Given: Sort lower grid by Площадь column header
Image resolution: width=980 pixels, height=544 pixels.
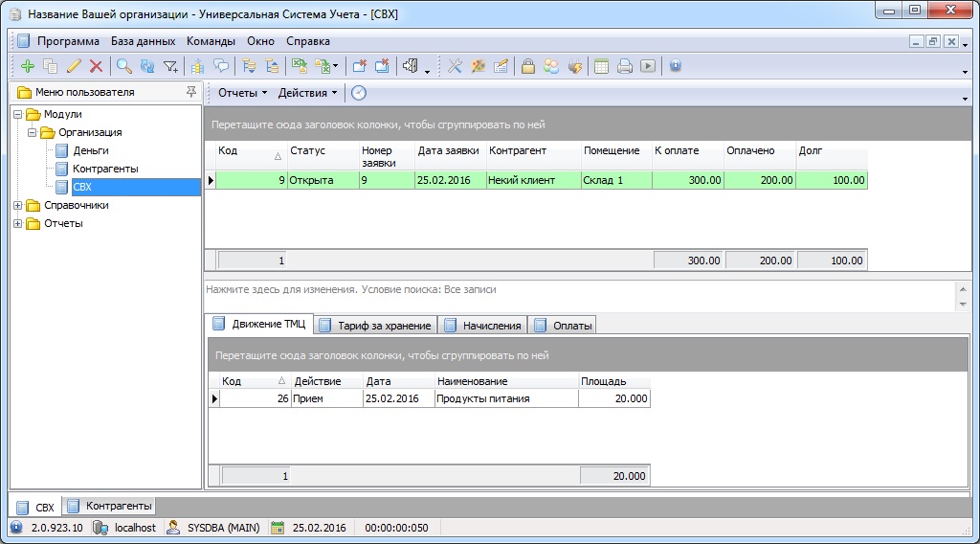Looking at the screenshot, I should coord(614,381).
